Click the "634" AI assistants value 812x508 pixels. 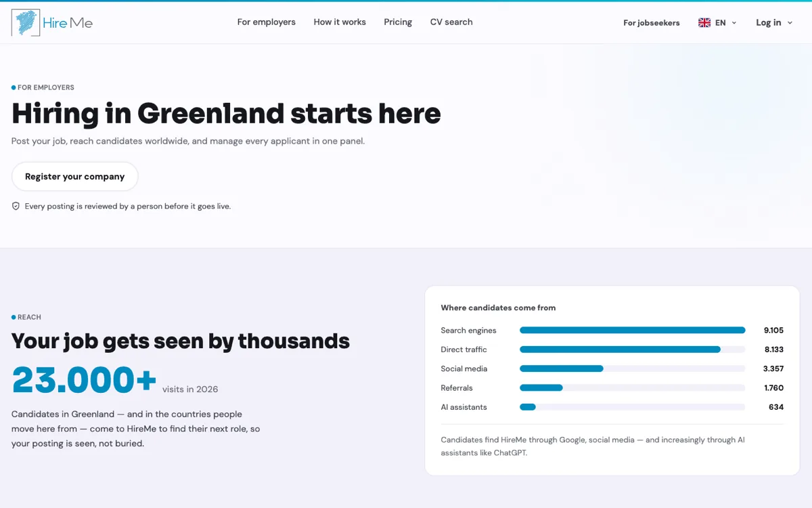[776, 407]
